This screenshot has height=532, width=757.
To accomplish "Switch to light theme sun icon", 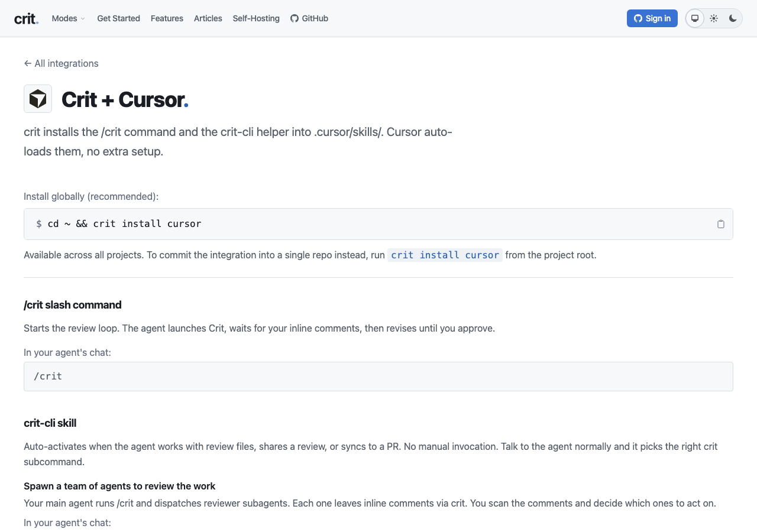I will coord(714,18).
